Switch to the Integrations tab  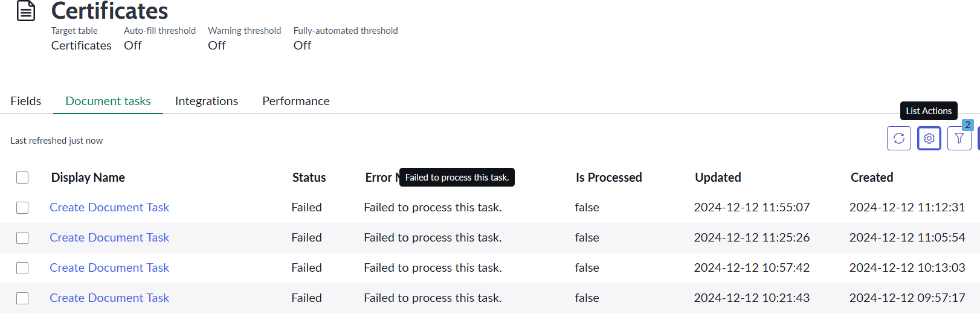[x=207, y=101]
